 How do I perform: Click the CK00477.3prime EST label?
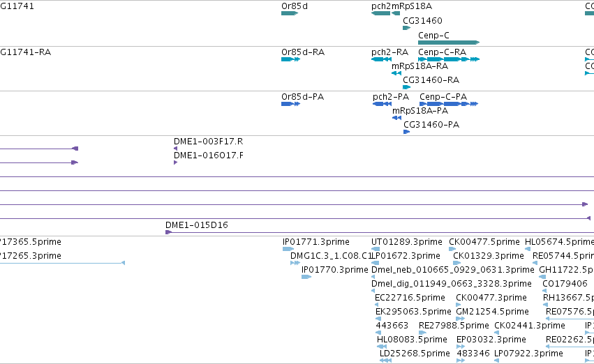[x=491, y=298]
